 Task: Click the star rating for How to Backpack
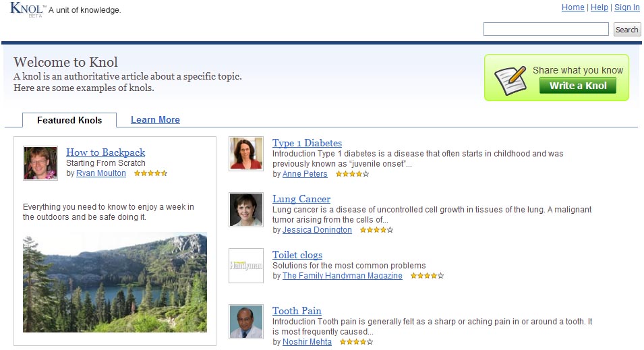click(151, 173)
